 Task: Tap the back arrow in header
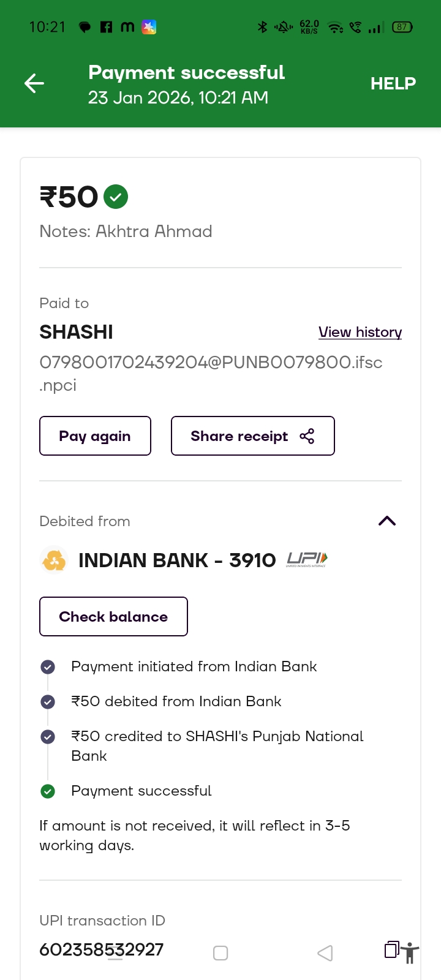(34, 83)
